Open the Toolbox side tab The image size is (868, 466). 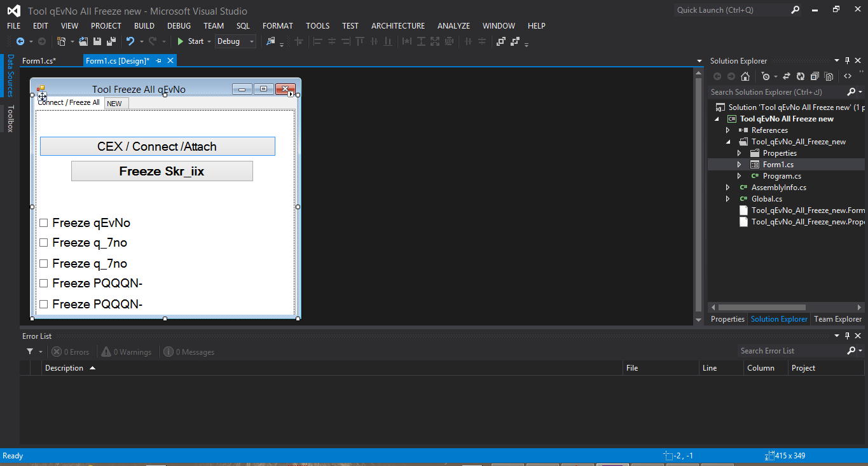pyautogui.click(x=10, y=118)
